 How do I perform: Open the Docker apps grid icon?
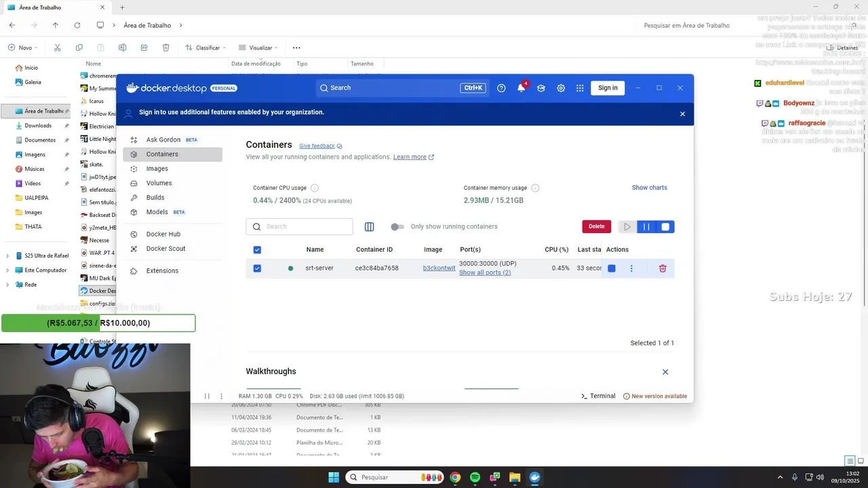point(580,88)
